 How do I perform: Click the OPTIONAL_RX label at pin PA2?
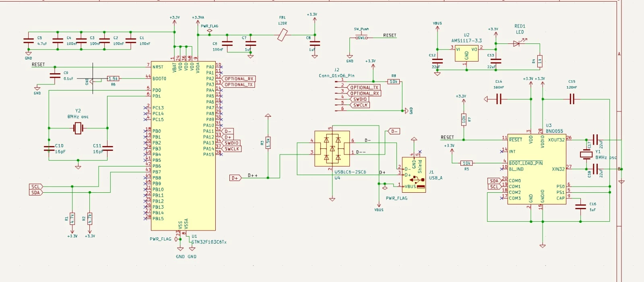239,79
